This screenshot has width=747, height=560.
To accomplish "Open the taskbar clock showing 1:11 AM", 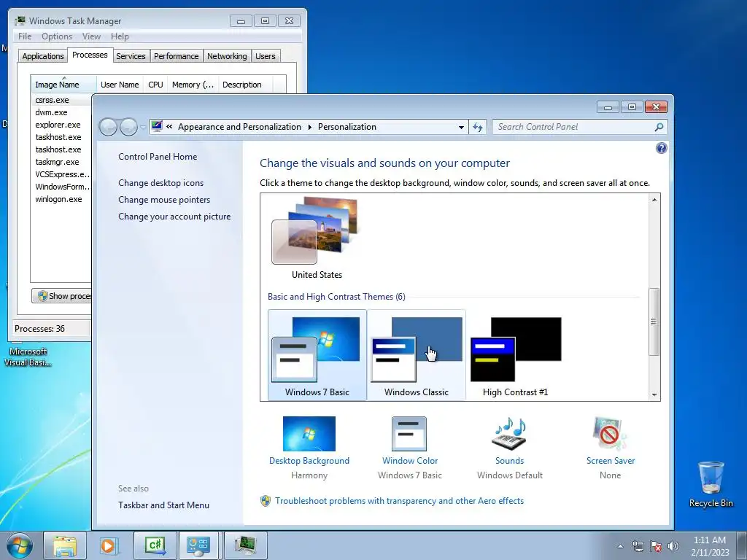I will (710, 546).
